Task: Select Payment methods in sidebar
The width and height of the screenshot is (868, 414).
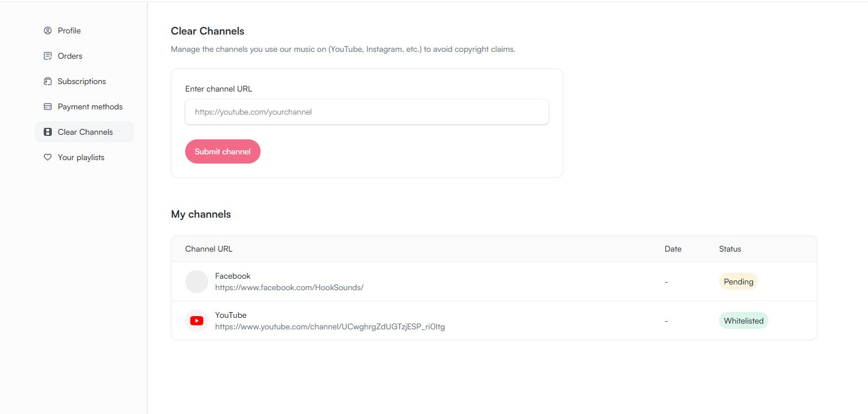Action: [x=90, y=107]
